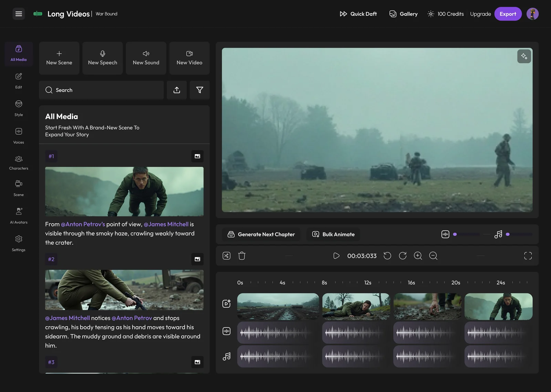Screen dimensions: 551x392
Task: Open the Style sidebar panel
Action: 19,109
